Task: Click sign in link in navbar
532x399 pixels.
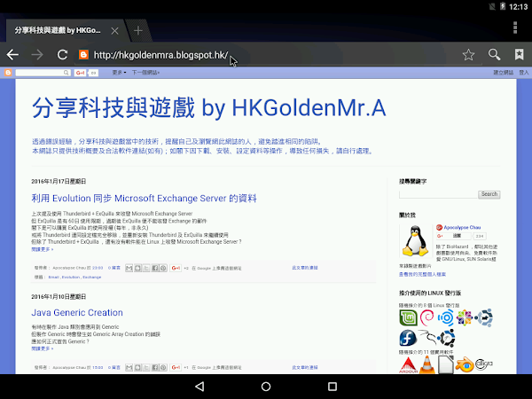Action: [524, 73]
